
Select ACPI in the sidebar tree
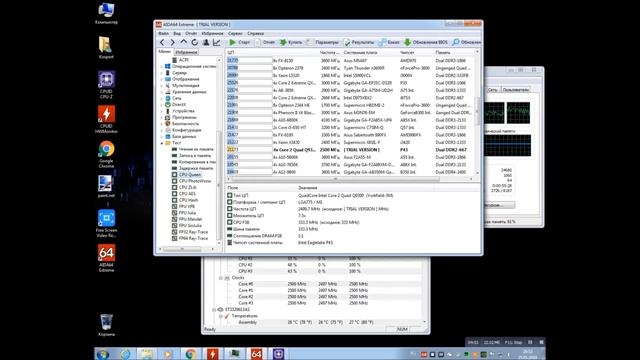(184, 60)
